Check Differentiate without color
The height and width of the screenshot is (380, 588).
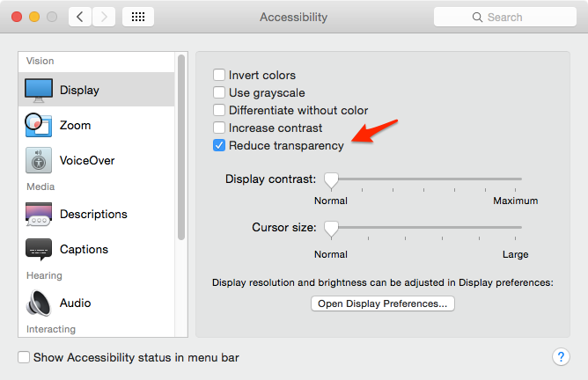click(219, 111)
